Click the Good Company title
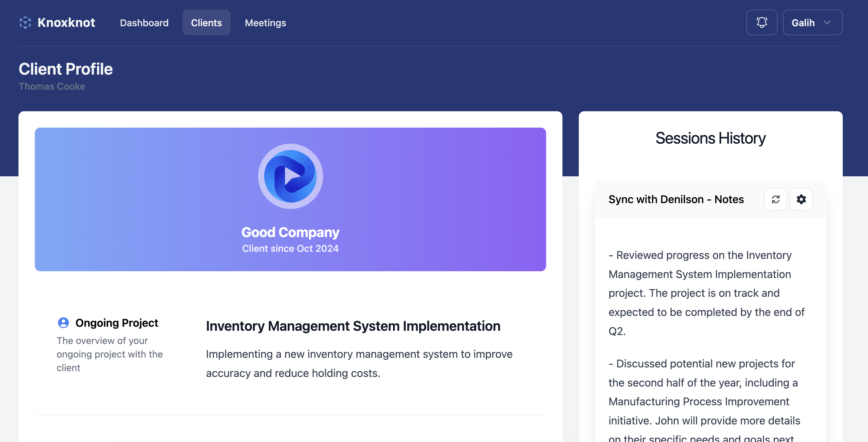The image size is (868, 442). point(290,232)
